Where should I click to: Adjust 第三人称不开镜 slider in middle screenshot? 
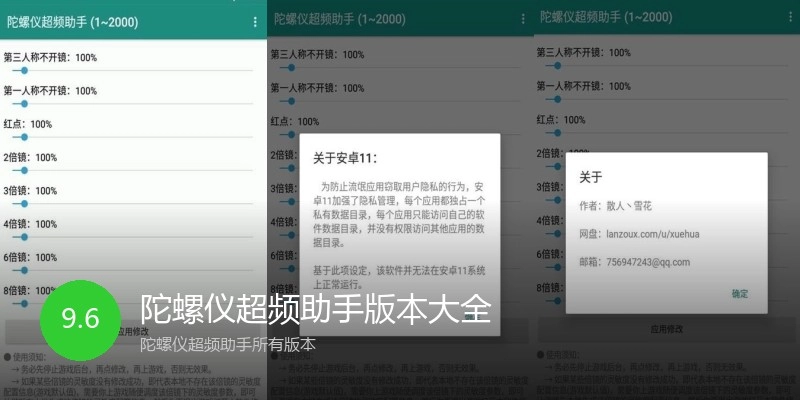click(x=399, y=67)
